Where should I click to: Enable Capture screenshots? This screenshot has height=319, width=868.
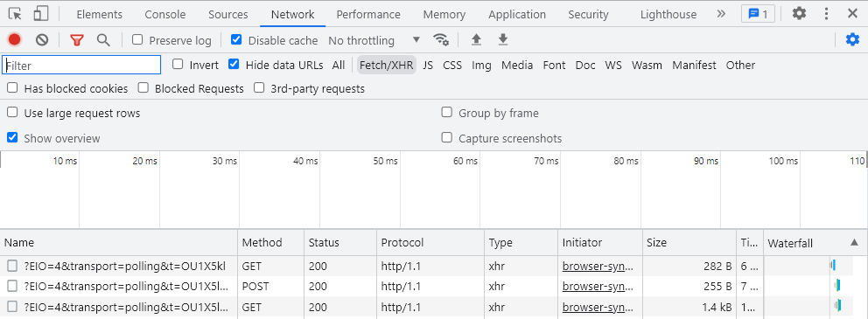[x=447, y=138]
